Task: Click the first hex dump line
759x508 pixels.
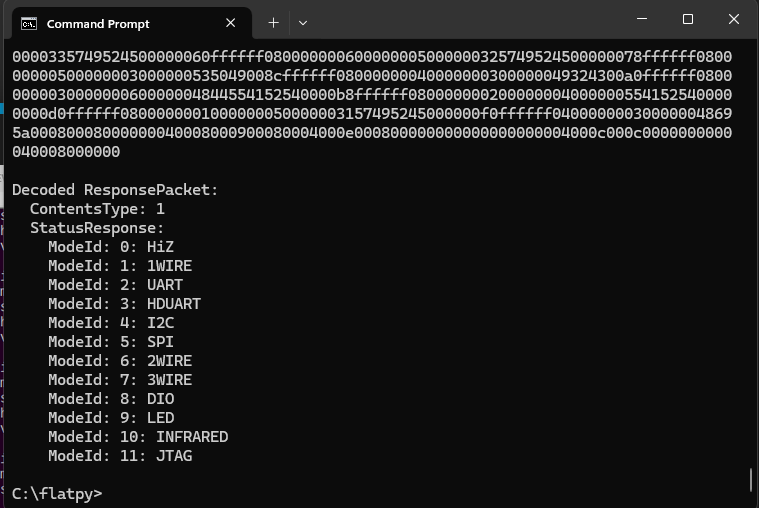Action: coord(372,57)
